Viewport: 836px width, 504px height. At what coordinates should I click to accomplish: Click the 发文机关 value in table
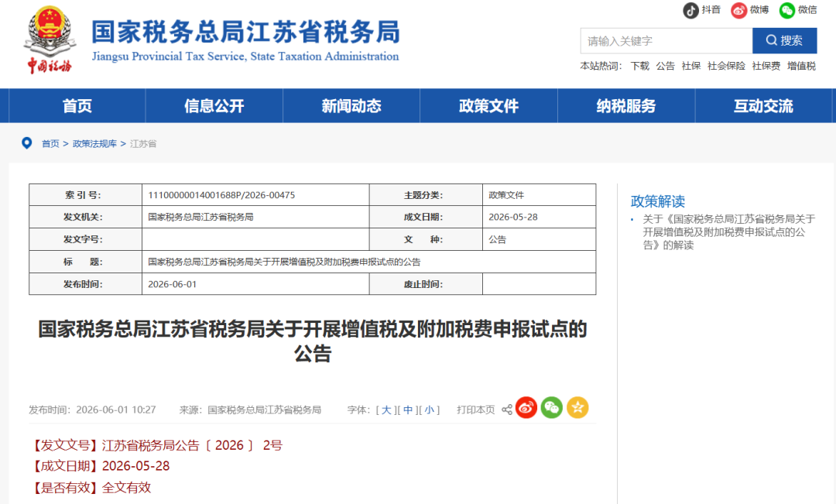200,217
